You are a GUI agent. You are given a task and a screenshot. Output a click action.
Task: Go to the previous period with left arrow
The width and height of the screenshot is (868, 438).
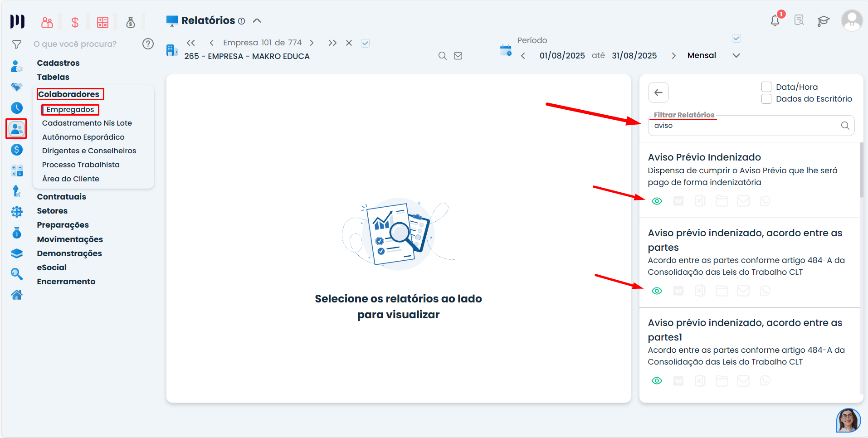(x=523, y=56)
